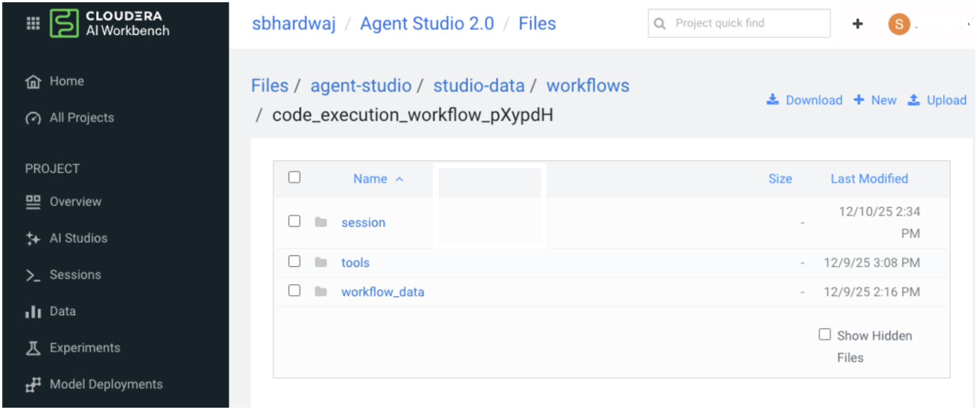Sort by Name using the column arrow
This screenshot has width=980, height=412.
coord(399,179)
